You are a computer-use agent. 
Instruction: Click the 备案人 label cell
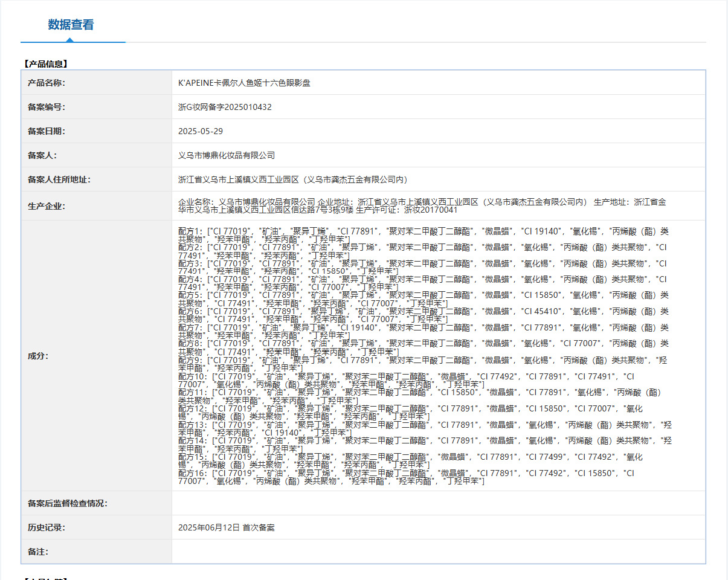(97, 155)
